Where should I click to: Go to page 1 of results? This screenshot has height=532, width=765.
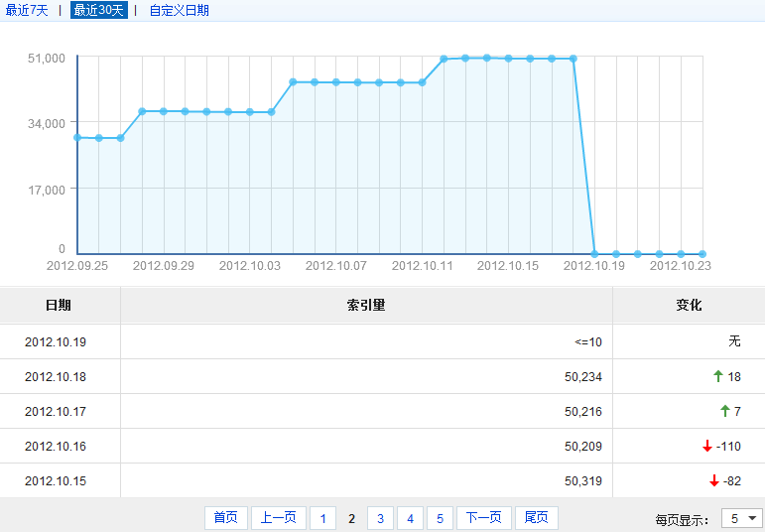(322, 518)
